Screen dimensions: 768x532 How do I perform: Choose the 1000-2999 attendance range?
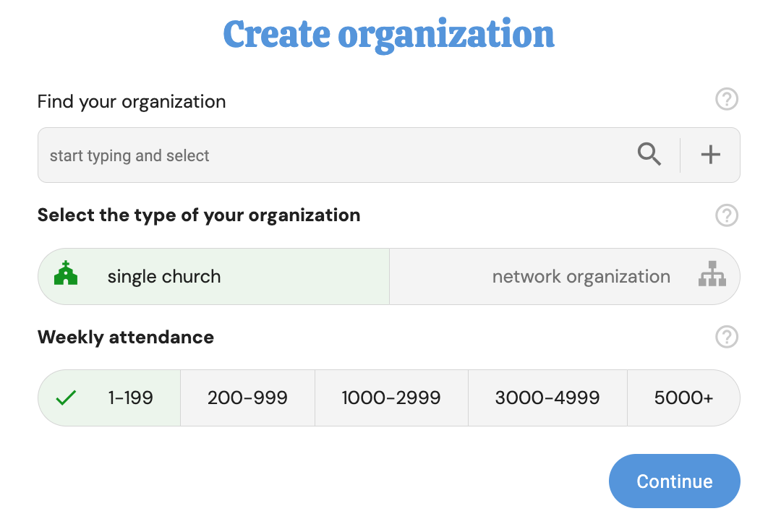click(391, 398)
